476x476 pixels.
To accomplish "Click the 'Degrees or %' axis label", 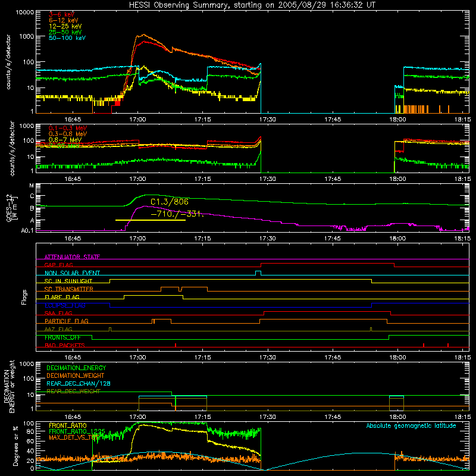I will [15, 446].
